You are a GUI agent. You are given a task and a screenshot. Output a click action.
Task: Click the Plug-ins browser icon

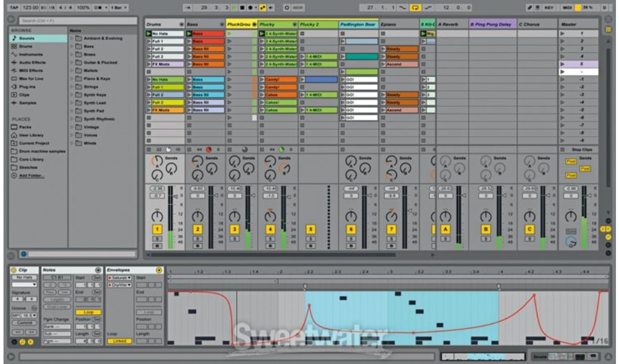coord(14,87)
